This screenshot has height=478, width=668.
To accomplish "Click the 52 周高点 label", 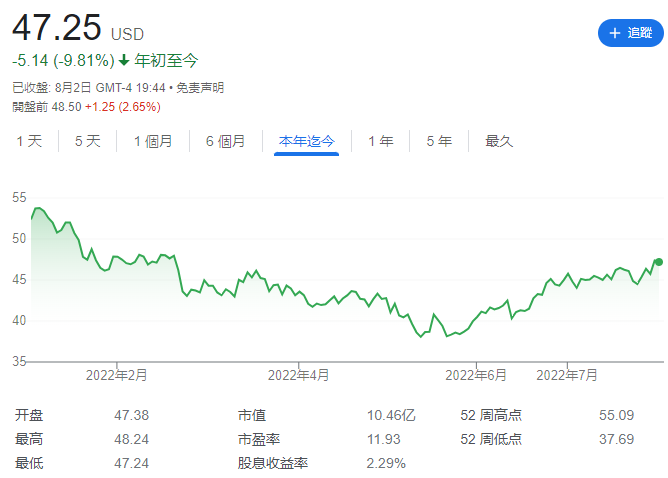I will [491, 415].
